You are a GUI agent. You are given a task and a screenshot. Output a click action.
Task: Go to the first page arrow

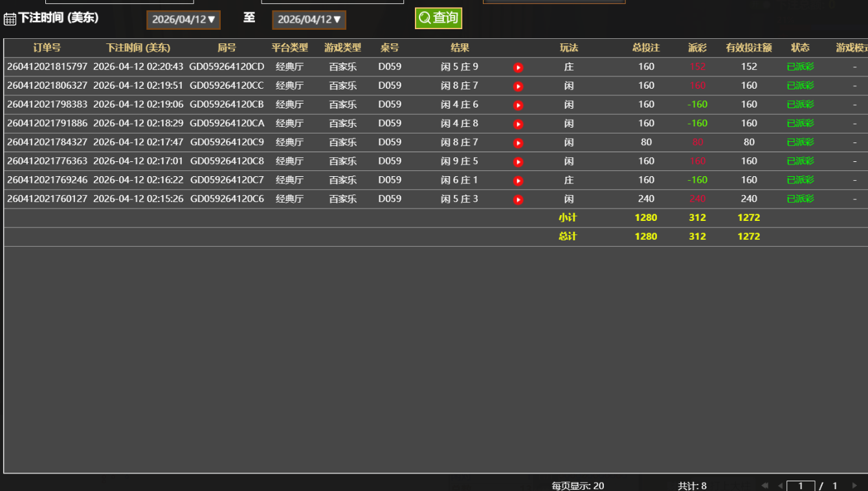(765, 486)
